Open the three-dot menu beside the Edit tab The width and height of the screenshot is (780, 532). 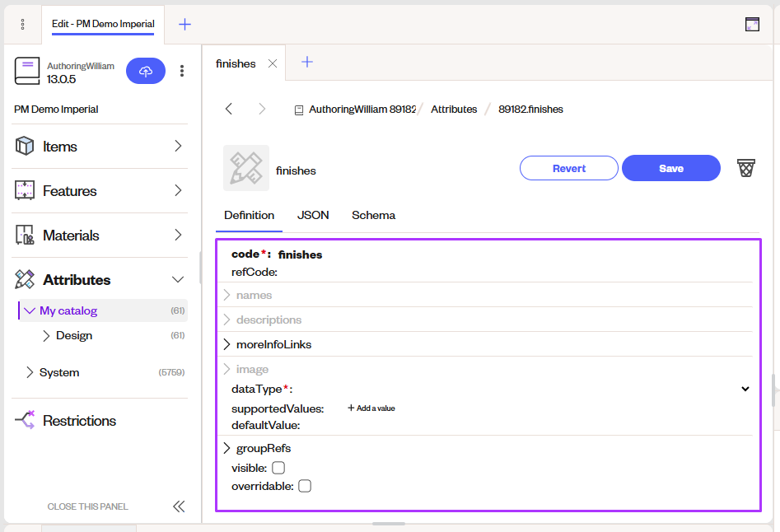pyautogui.click(x=22, y=24)
